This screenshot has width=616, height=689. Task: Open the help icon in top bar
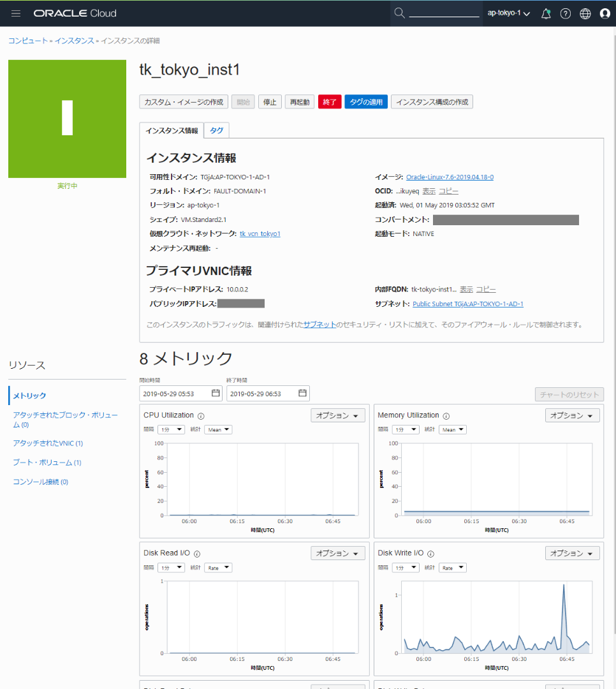(x=565, y=13)
